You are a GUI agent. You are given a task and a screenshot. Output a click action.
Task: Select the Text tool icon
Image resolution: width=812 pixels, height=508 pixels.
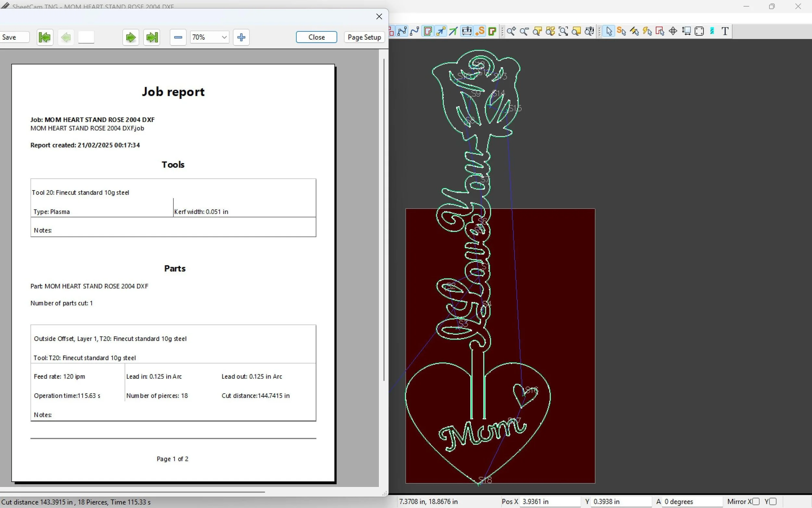click(x=725, y=31)
